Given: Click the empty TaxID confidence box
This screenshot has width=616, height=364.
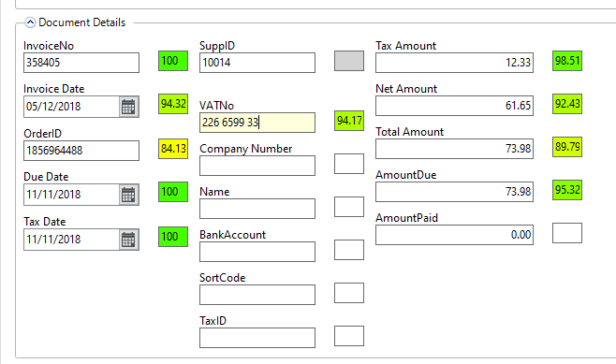Looking at the screenshot, I should [x=349, y=336].
